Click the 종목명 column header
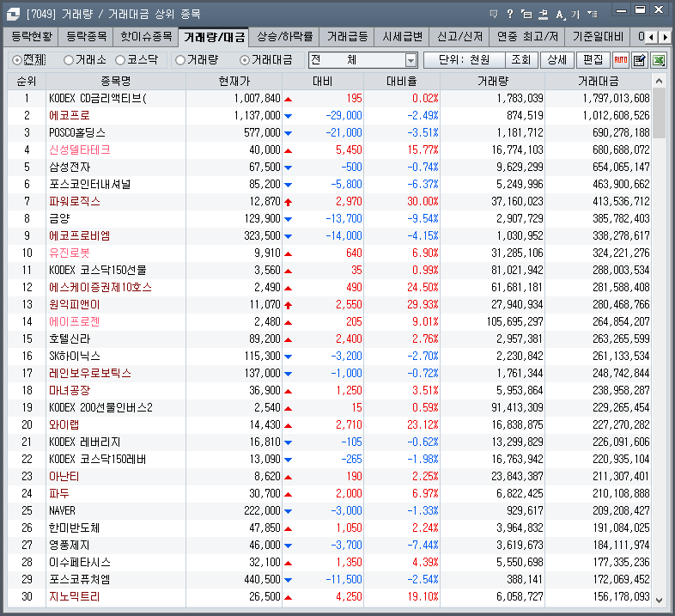 pyautogui.click(x=116, y=81)
